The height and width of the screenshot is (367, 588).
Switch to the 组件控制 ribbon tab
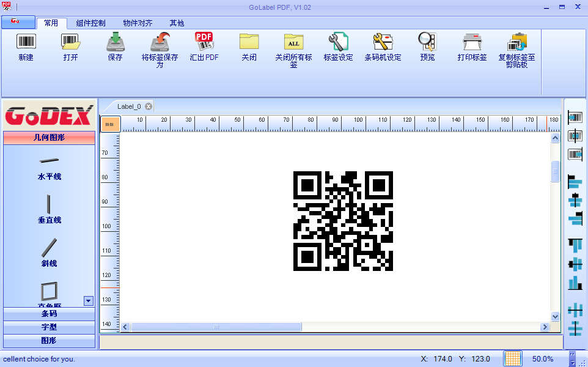(90, 23)
